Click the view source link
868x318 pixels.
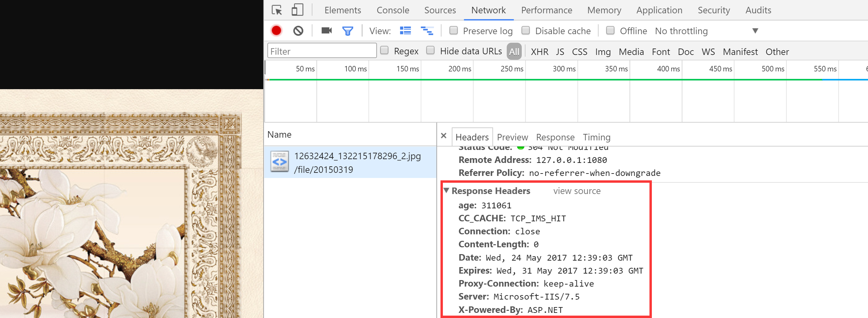click(x=577, y=191)
